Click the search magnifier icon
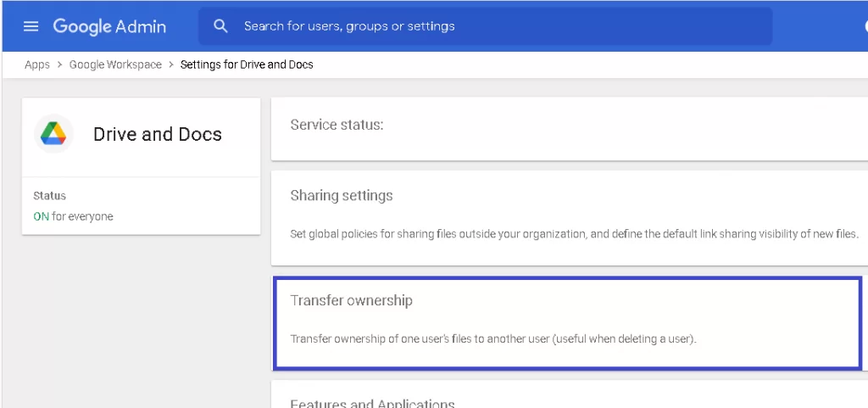868x408 pixels. coord(221,26)
